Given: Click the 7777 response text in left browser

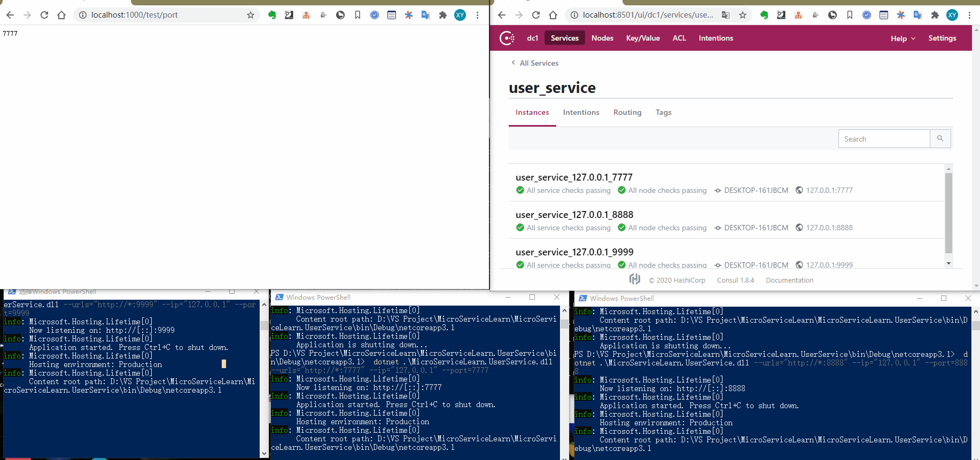Looking at the screenshot, I should point(10,33).
